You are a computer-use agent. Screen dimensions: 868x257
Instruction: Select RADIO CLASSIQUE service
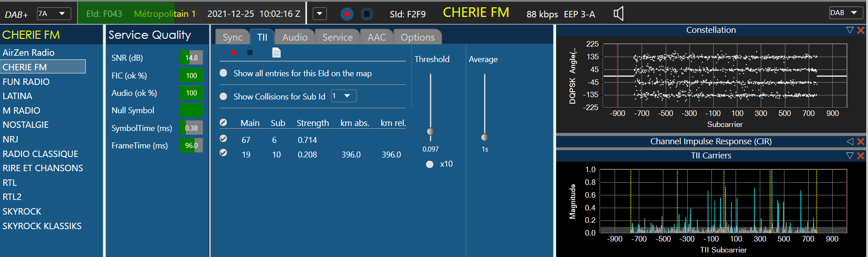pyautogui.click(x=40, y=154)
